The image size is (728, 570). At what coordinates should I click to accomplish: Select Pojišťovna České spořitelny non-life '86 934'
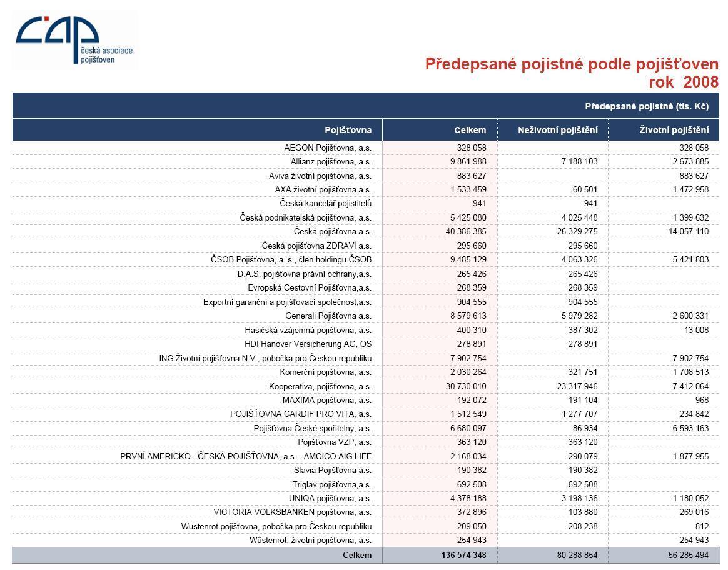click(x=585, y=428)
